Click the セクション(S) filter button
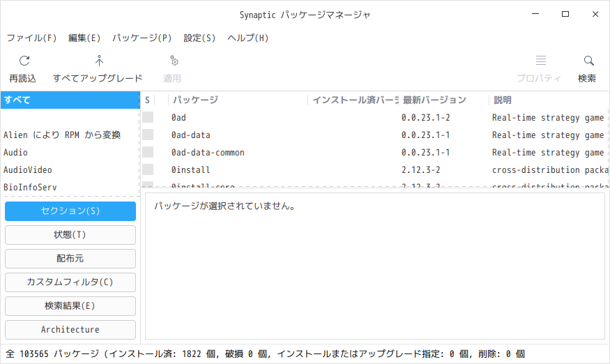The height and width of the screenshot is (364, 610). [x=70, y=211]
